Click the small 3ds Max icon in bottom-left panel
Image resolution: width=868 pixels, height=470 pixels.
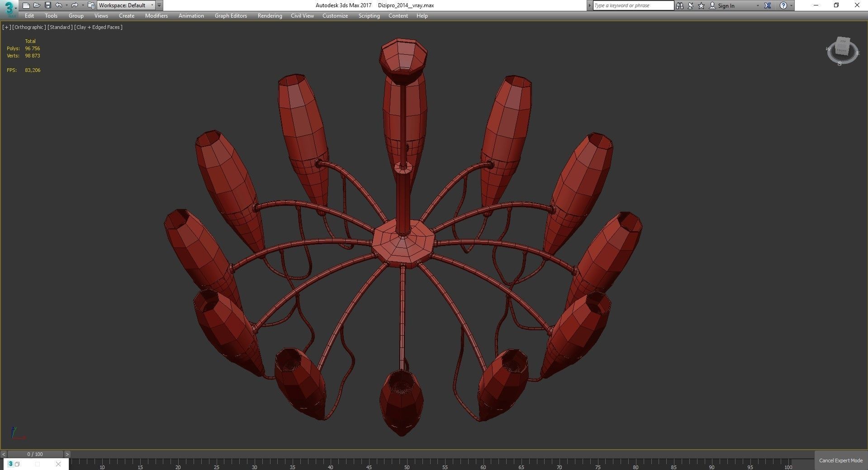10,464
